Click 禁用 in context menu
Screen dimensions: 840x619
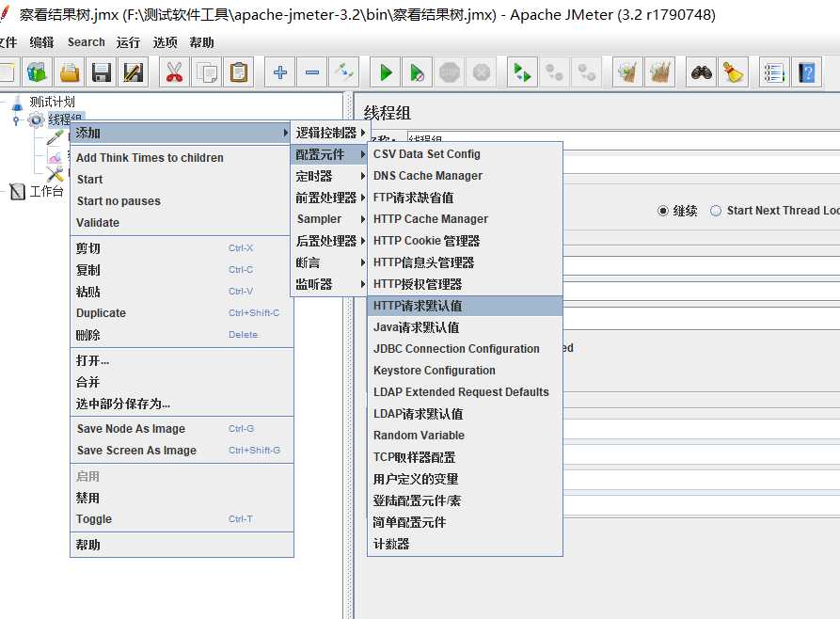pos(182,498)
